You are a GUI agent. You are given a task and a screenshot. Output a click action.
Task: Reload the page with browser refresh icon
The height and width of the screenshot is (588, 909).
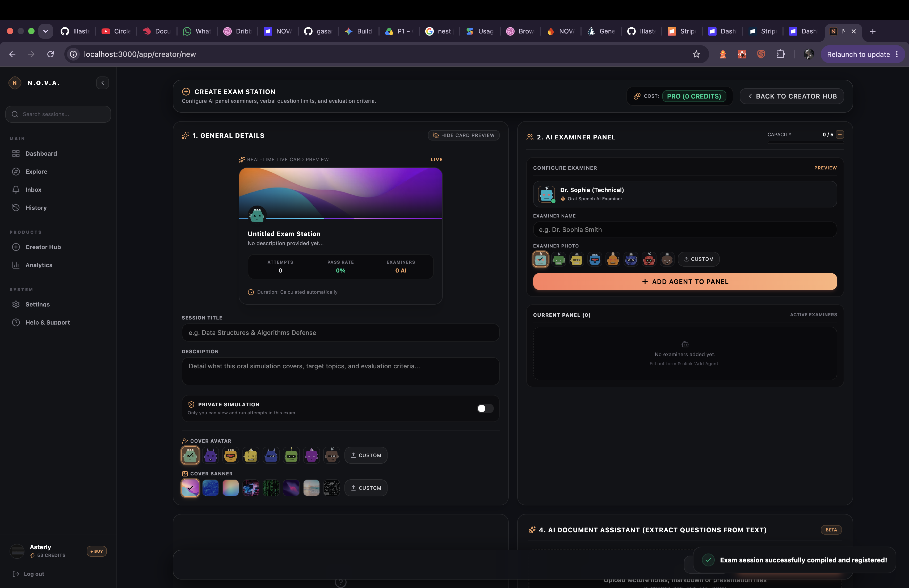click(50, 54)
